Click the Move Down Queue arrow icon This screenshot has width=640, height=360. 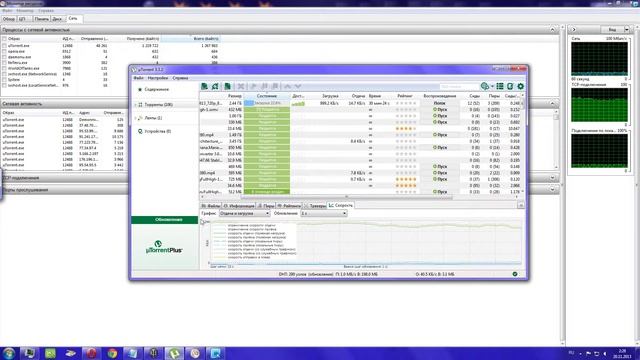coord(298,86)
